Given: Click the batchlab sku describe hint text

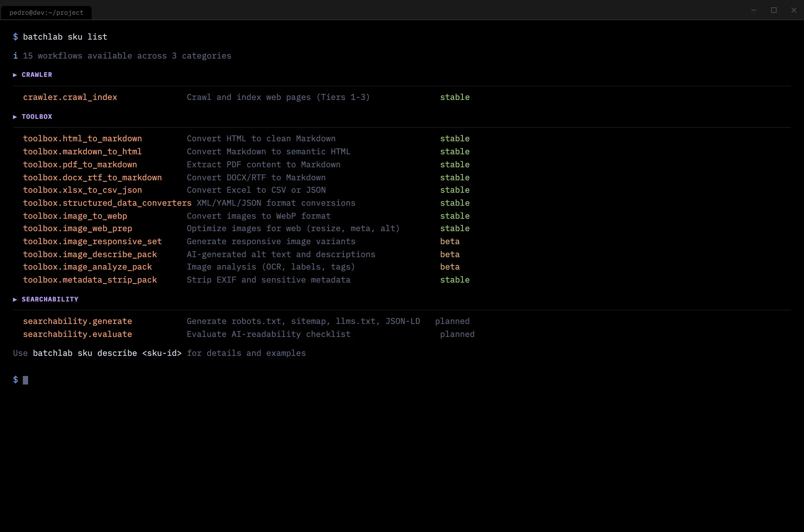Looking at the screenshot, I should click(x=107, y=353).
